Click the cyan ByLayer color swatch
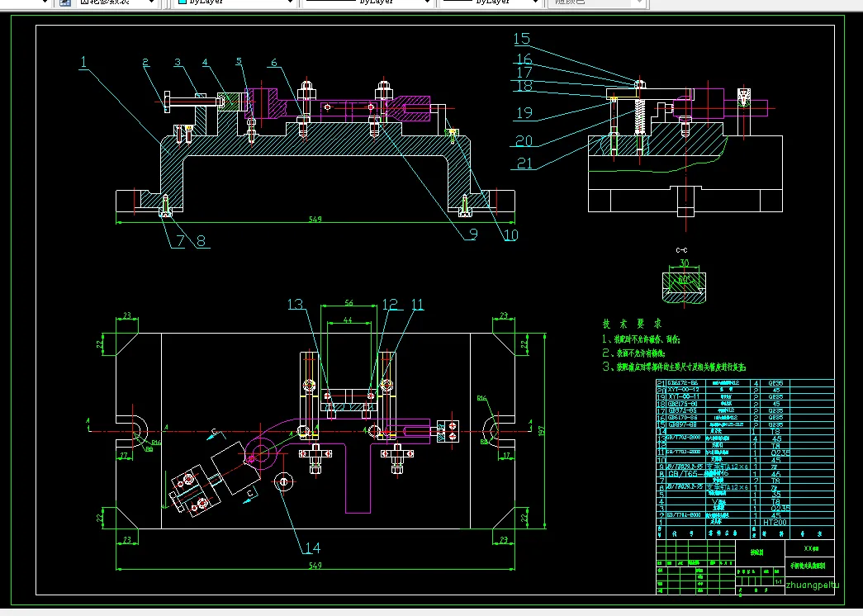863x616 pixels. pyautogui.click(x=183, y=2)
